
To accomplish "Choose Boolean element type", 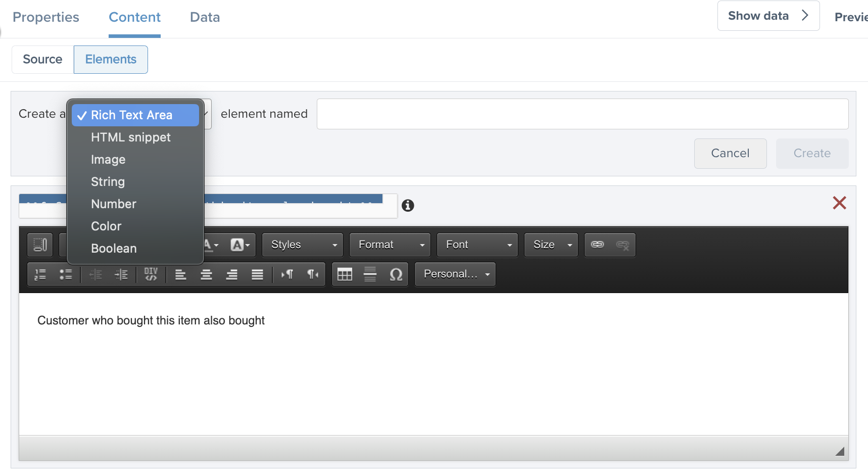I will point(135,249).
